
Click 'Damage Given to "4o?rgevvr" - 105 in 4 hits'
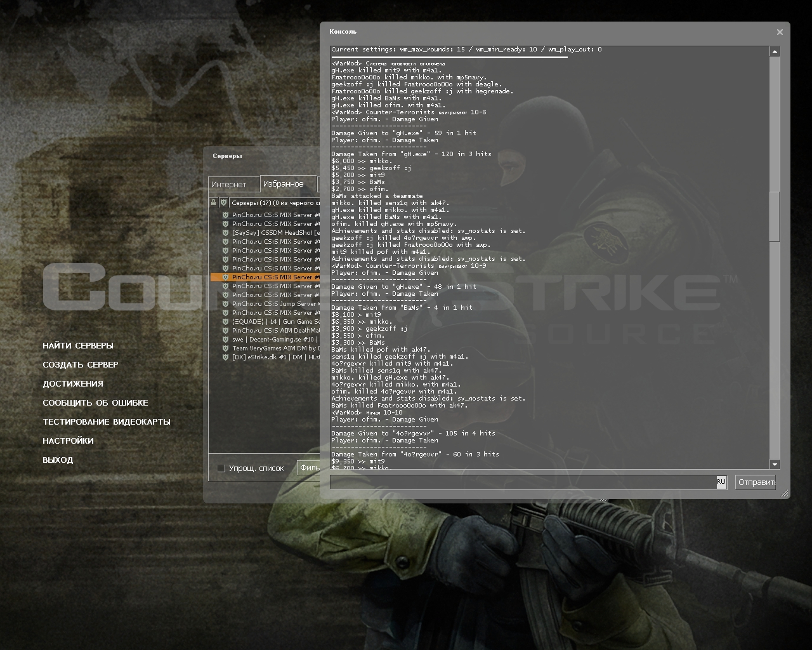413,434
